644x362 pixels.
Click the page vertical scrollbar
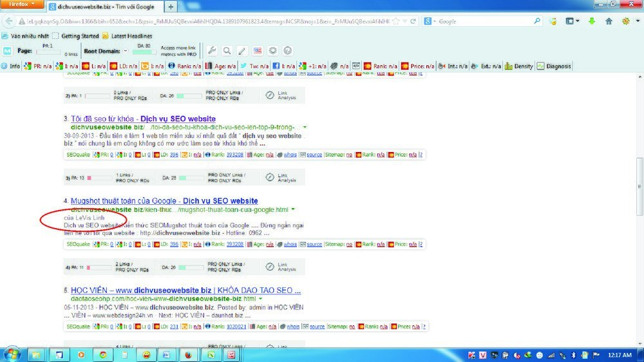tap(640, 187)
